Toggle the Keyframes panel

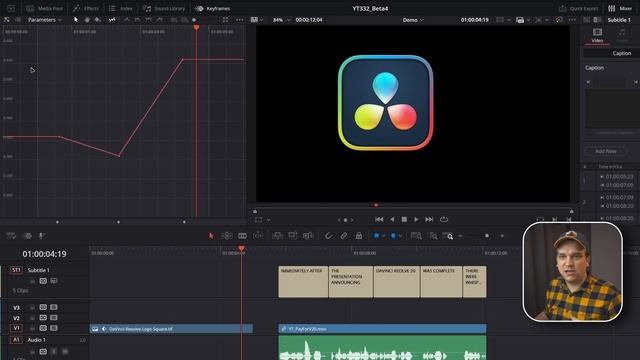point(213,8)
